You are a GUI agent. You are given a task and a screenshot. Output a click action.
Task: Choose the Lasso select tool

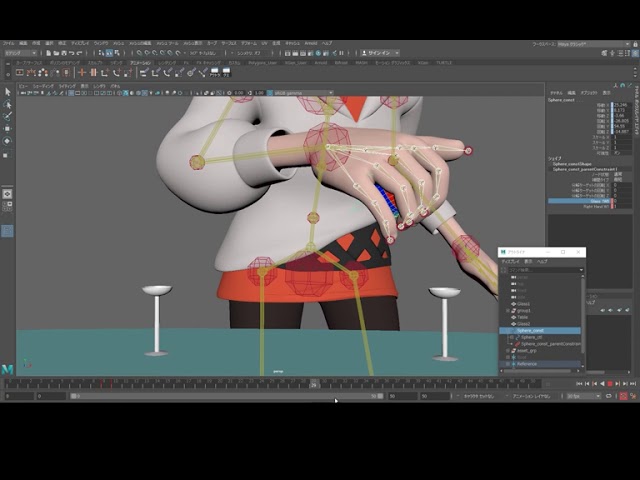click(7, 104)
